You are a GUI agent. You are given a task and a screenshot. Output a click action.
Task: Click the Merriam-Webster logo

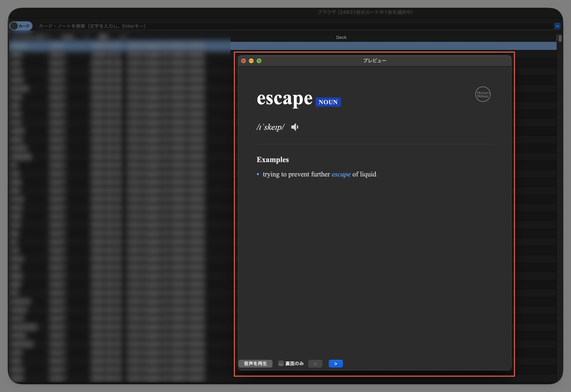point(483,94)
